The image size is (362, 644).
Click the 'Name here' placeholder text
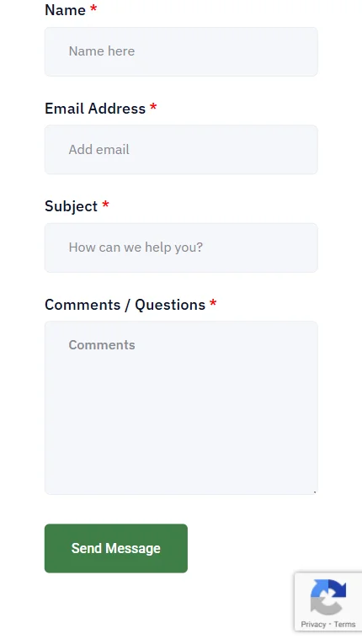click(102, 51)
